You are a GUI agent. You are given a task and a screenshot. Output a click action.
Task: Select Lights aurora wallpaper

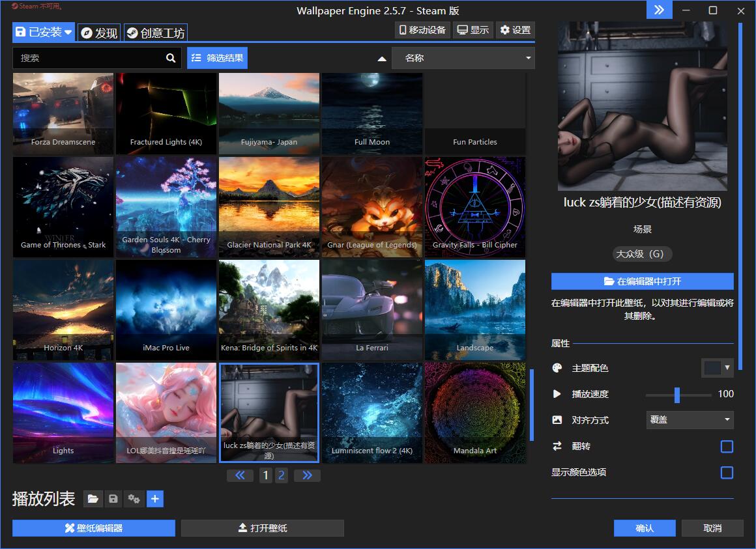pyautogui.click(x=63, y=413)
